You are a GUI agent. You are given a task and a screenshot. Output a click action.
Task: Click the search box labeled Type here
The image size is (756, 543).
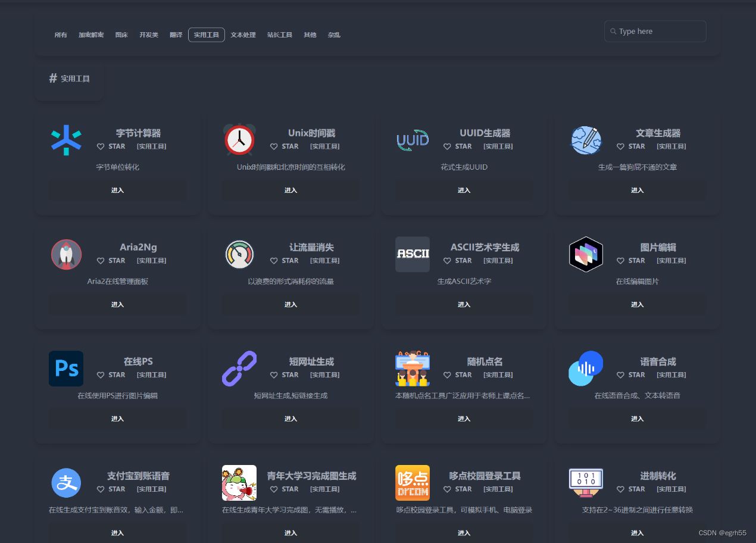(655, 31)
